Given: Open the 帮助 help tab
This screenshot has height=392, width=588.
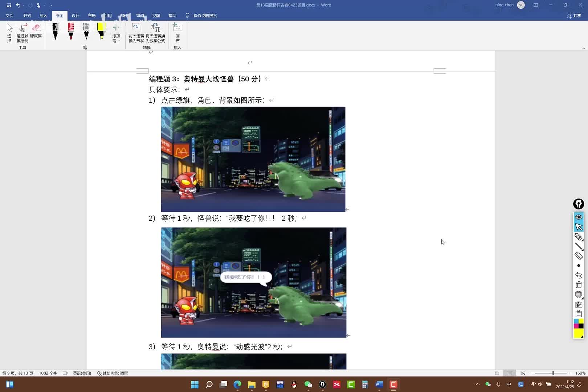Looking at the screenshot, I should [172, 16].
